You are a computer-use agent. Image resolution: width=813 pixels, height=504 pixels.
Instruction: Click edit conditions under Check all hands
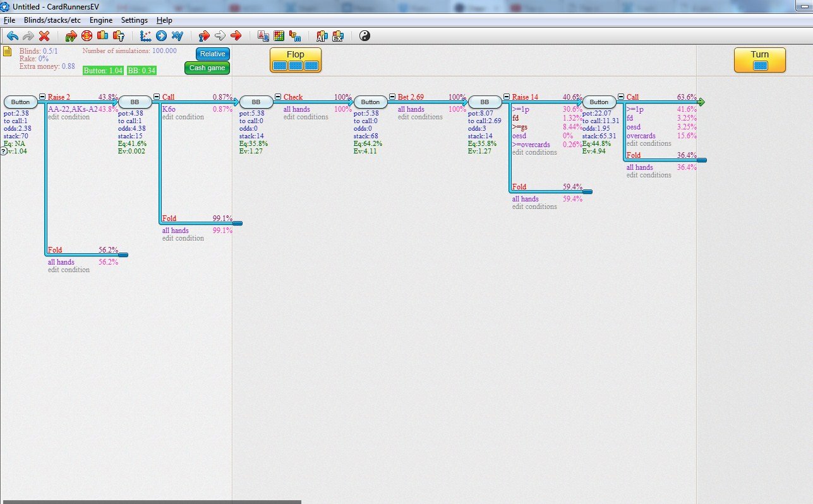point(306,117)
